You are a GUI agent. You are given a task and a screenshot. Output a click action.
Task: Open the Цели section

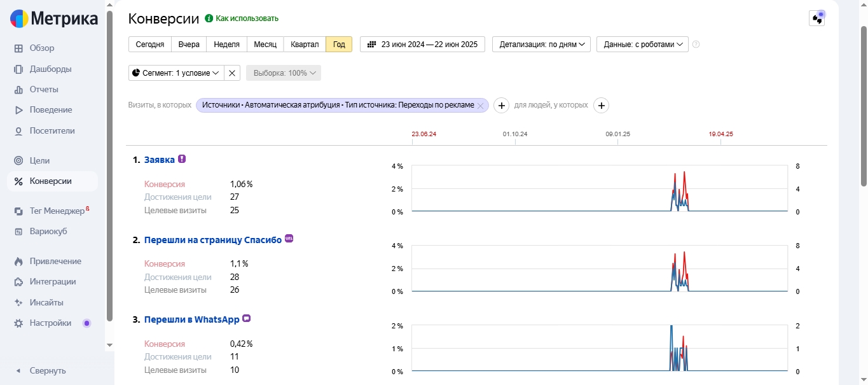39,160
